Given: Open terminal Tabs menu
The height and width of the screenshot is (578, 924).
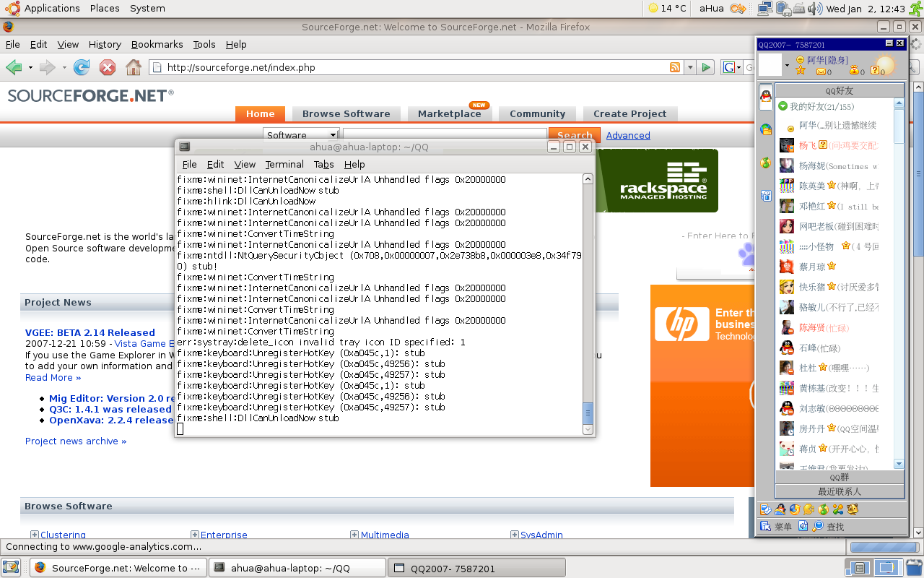Looking at the screenshot, I should point(323,164).
